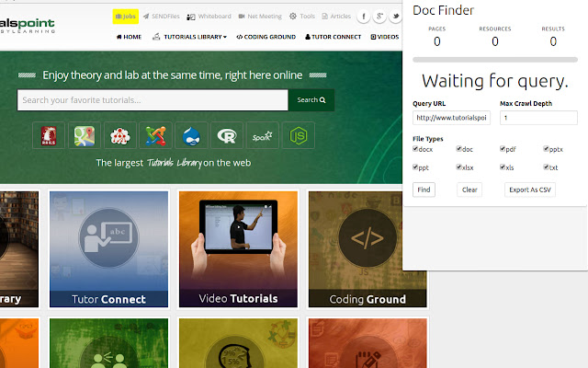Open the Tools link

[x=302, y=17]
